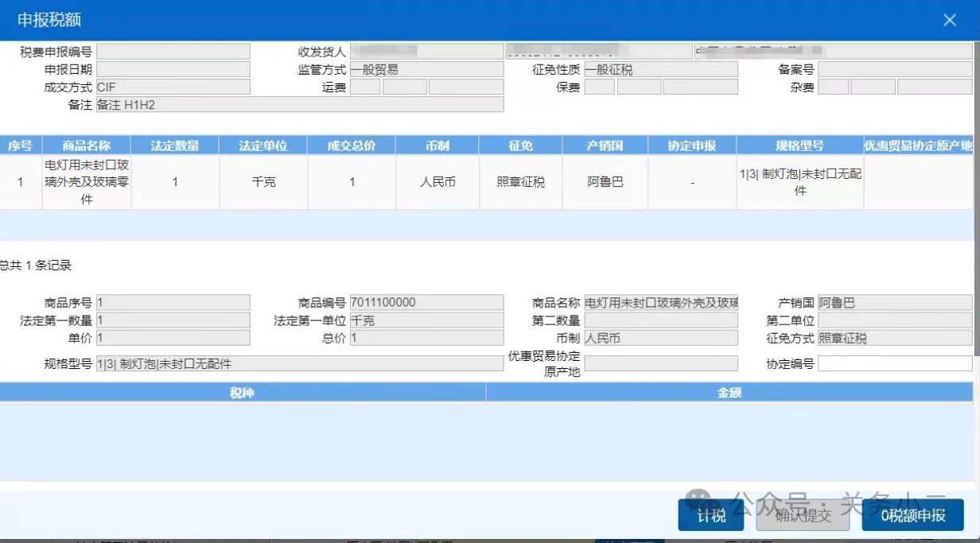Click the 成交方式 field showing CIF

coord(173,87)
